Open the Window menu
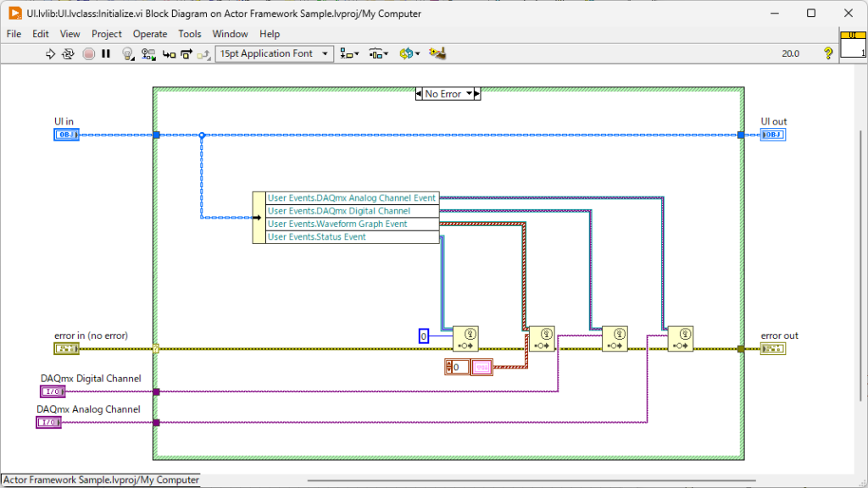This screenshot has width=868, height=488. coord(230,34)
